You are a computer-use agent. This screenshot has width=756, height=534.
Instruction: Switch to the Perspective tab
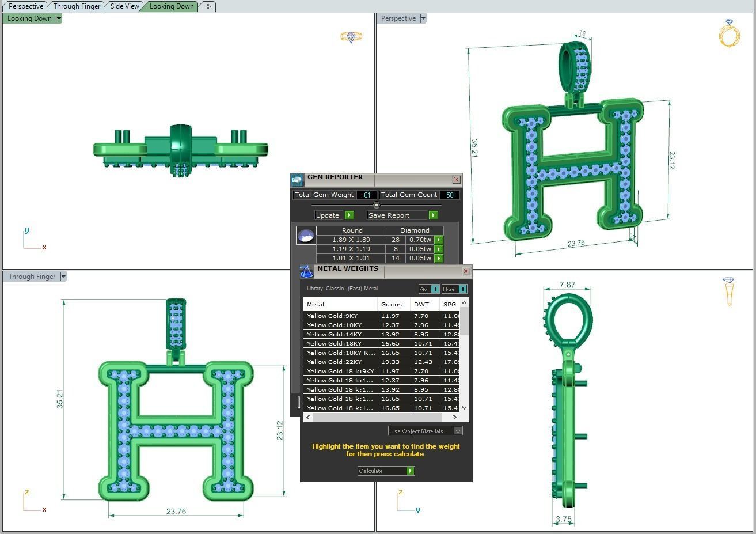[x=26, y=6]
